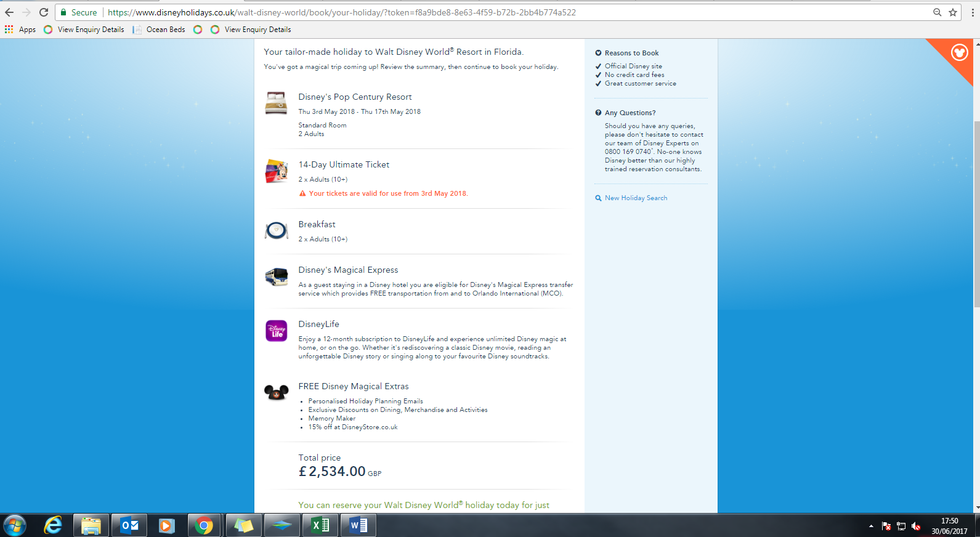Open the Chrome three-dot menu
This screenshot has height=537, width=980.
(973, 12)
